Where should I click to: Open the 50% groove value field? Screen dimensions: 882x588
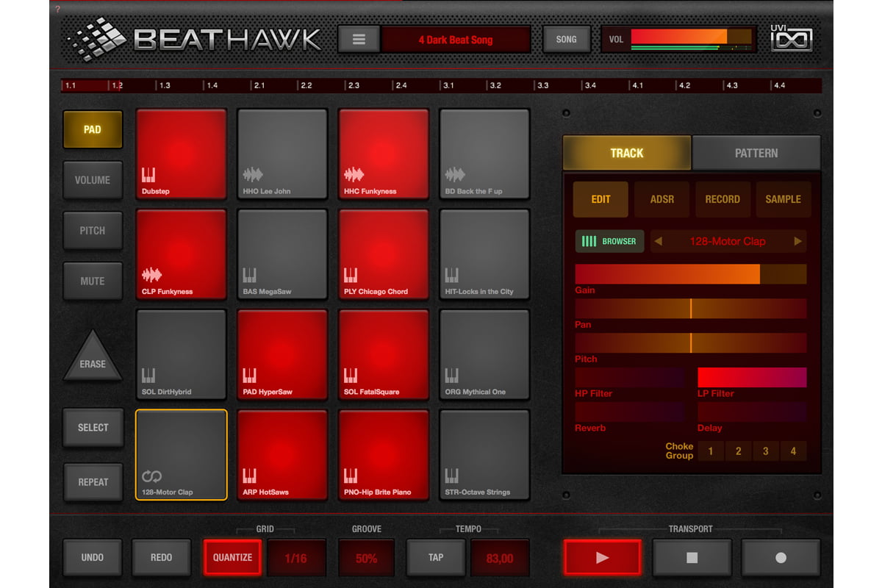366,558
